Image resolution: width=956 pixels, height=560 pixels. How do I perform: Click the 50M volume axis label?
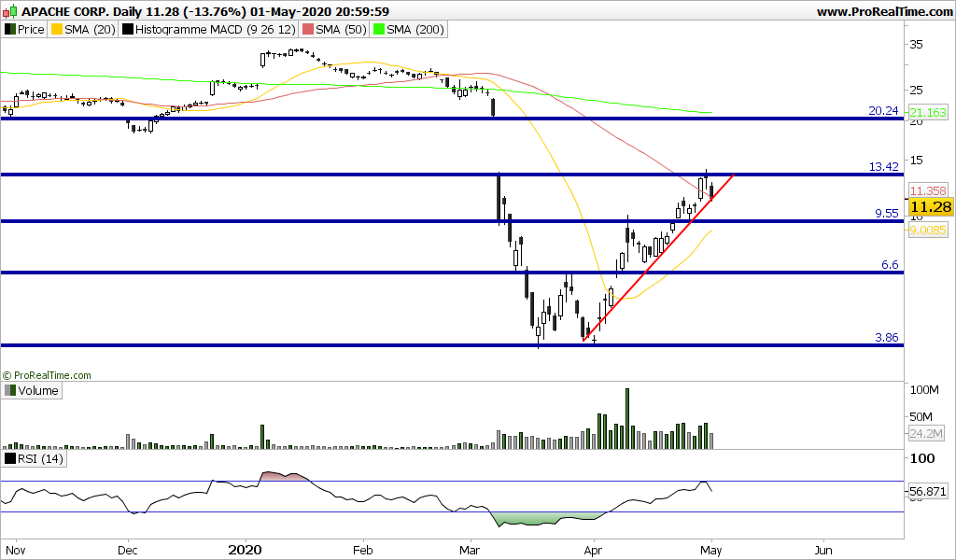click(x=921, y=417)
